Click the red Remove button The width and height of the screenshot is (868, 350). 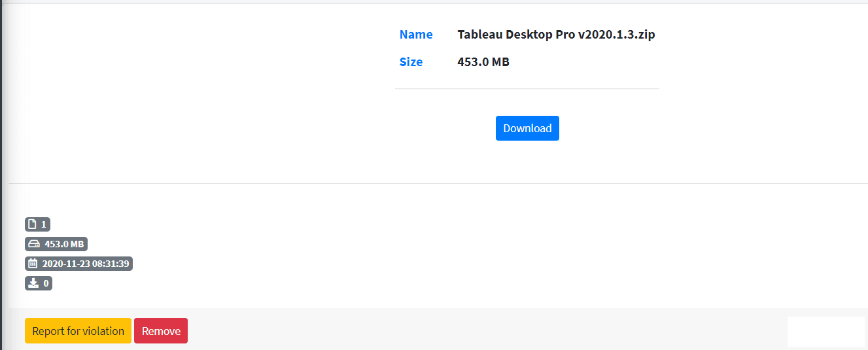point(161,331)
